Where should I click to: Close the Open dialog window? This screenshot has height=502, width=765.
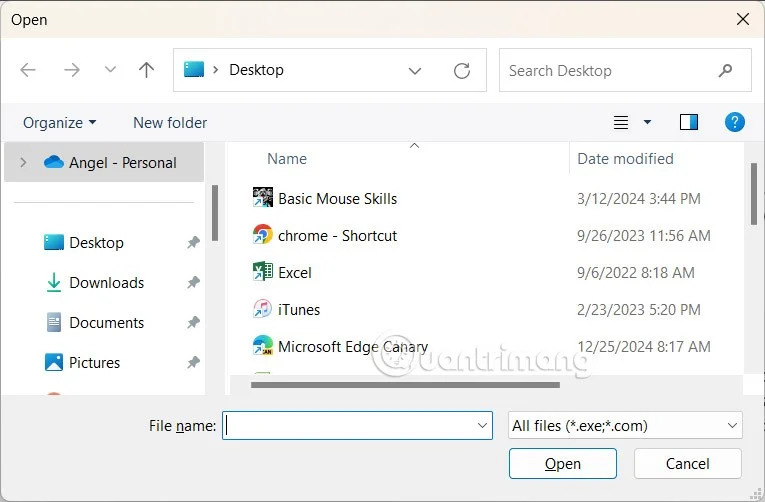743,19
